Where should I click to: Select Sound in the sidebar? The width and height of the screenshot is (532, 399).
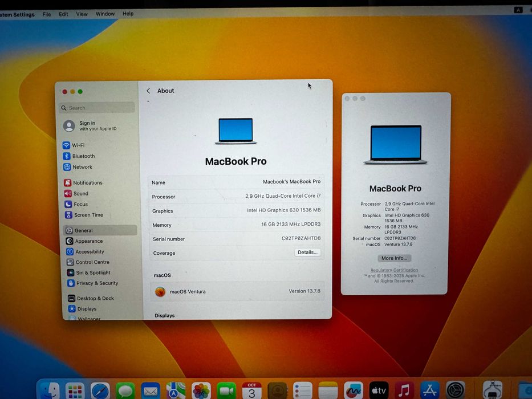pyautogui.click(x=76, y=193)
